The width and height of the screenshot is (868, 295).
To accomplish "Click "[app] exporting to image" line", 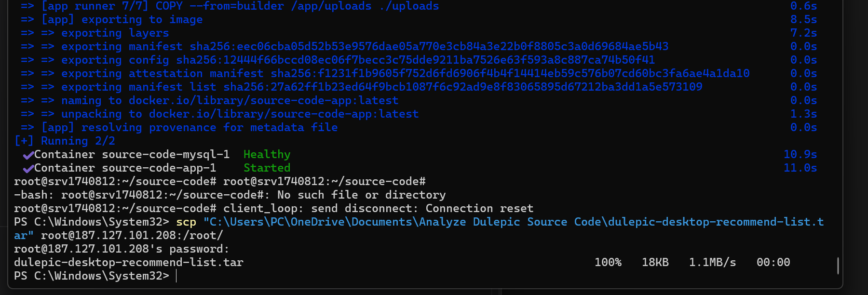I will [x=112, y=19].
